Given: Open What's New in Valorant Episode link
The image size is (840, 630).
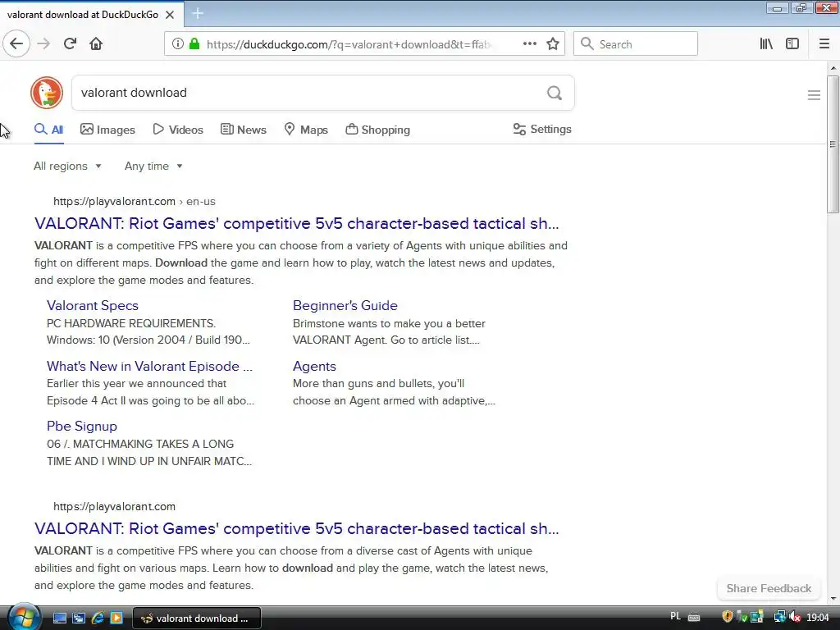Looking at the screenshot, I should (149, 367).
